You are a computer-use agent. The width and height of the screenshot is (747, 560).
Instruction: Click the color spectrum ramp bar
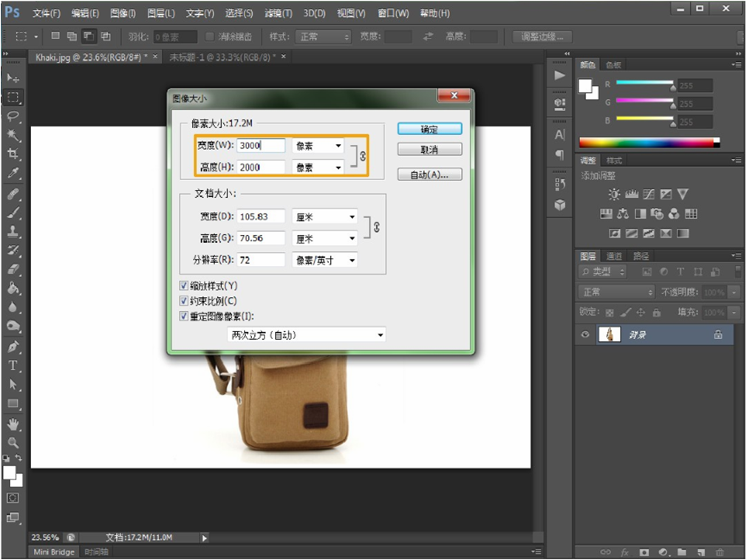click(x=649, y=143)
